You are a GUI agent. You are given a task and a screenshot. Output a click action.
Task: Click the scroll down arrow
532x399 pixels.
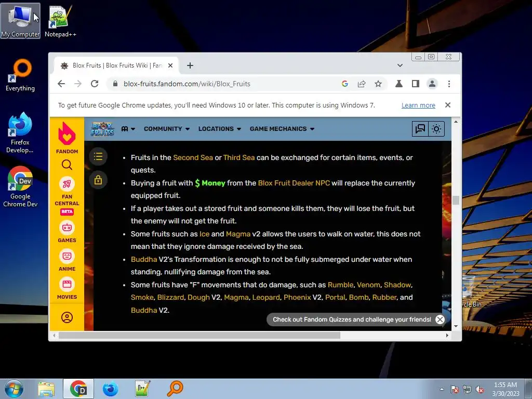(456, 326)
